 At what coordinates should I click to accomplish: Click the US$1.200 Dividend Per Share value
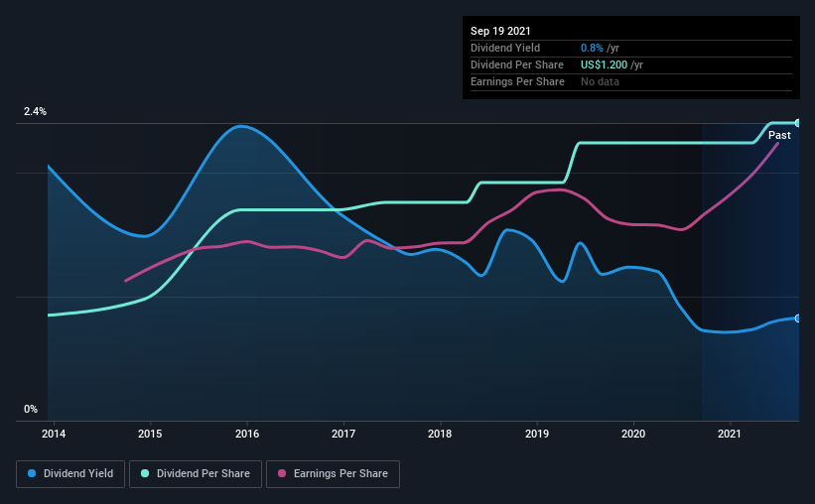coord(604,64)
